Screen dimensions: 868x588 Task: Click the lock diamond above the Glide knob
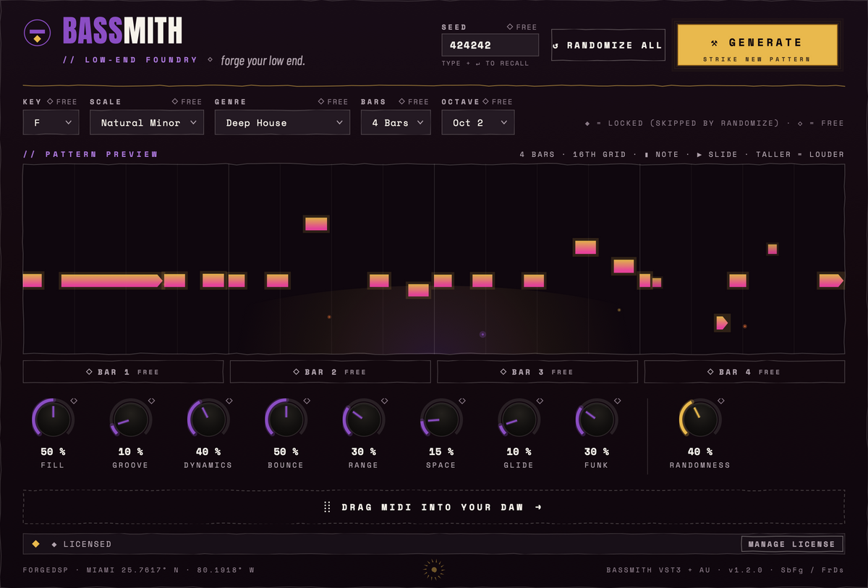540,401
